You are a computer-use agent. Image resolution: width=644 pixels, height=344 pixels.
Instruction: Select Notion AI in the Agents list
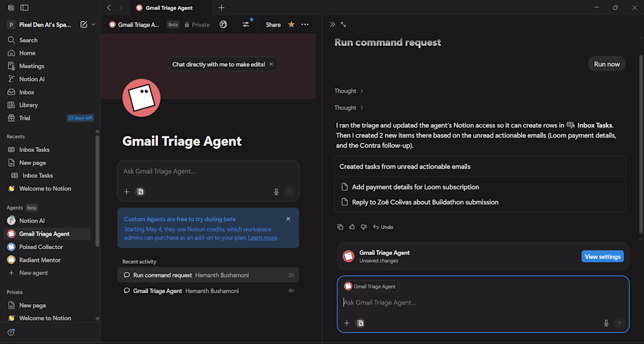tap(47, 221)
